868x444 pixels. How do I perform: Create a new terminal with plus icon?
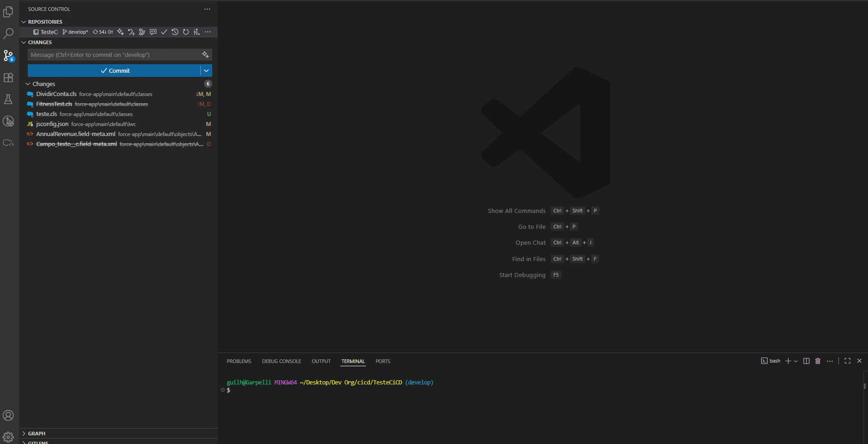pyautogui.click(x=788, y=361)
